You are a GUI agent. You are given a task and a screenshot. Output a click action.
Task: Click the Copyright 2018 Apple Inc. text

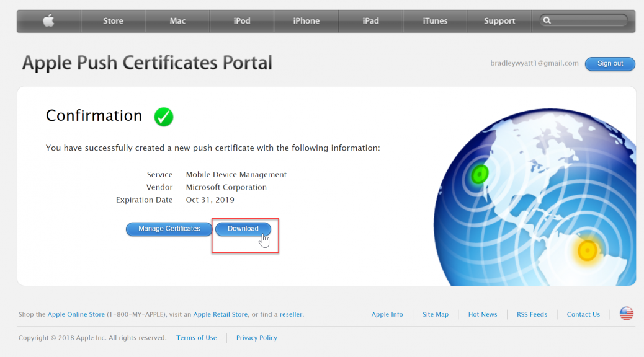(x=92, y=338)
